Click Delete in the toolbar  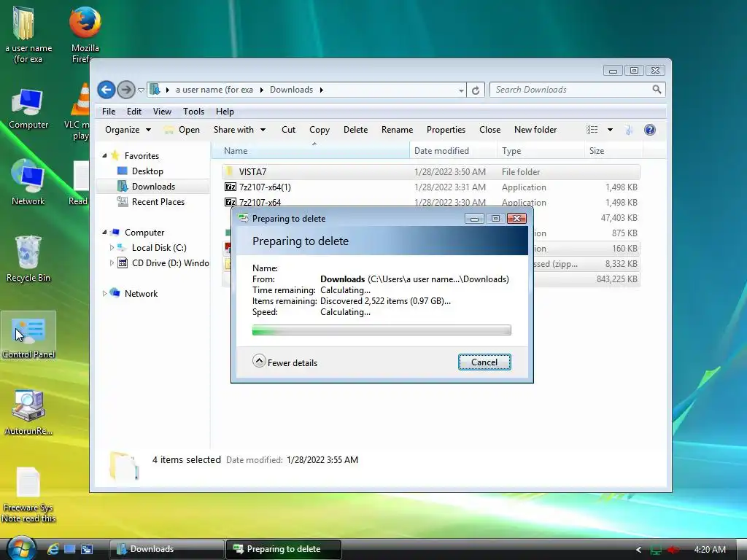355,130
